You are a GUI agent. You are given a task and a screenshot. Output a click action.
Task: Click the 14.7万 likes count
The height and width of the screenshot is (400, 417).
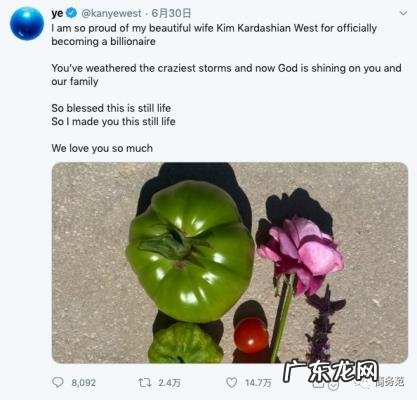[x=258, y=383]
